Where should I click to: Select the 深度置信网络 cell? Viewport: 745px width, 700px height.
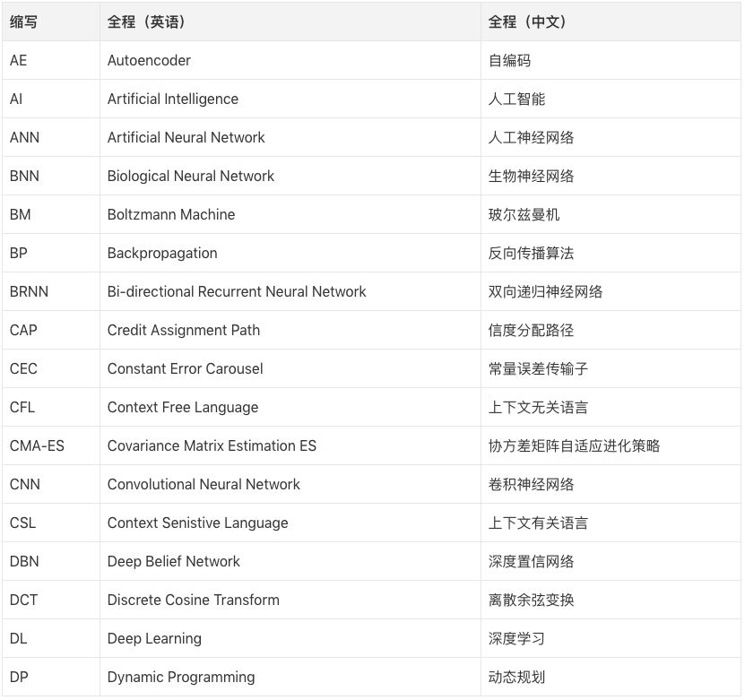coord(611,561)
